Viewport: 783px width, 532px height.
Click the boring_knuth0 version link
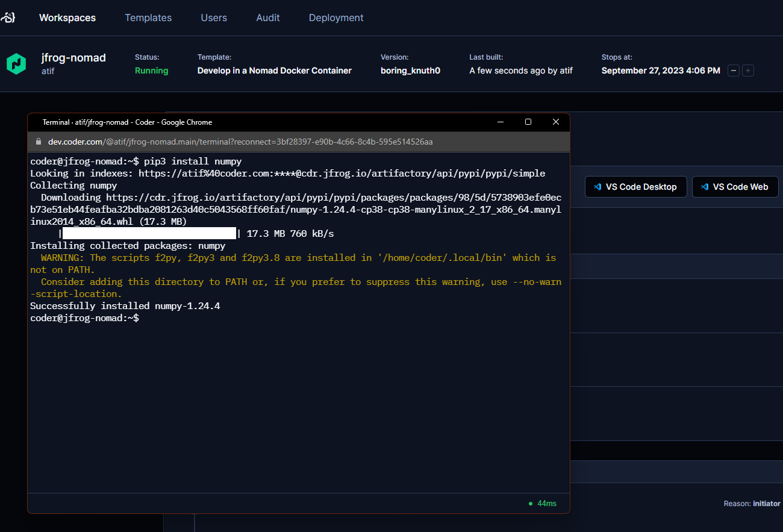coord(410,70)
